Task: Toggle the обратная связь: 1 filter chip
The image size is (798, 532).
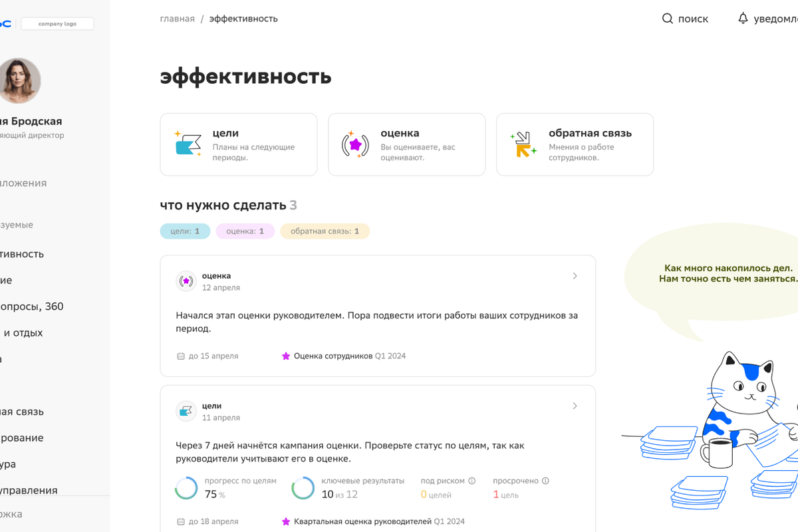Action: click(325, 231)
